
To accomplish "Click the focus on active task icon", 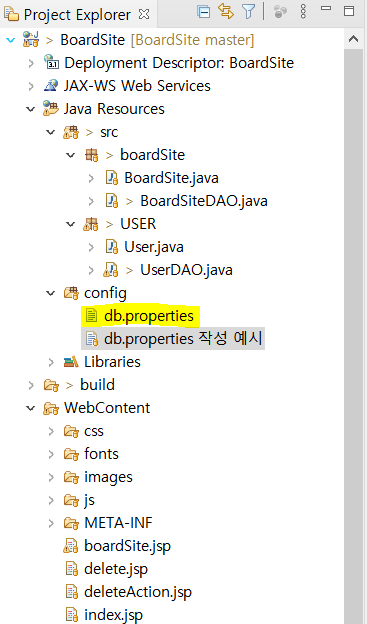I will click(281, 12).
